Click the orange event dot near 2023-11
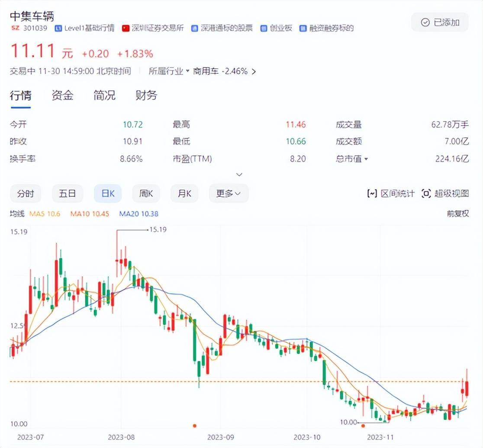Screen dimensions: 483x448 [363, 426]
